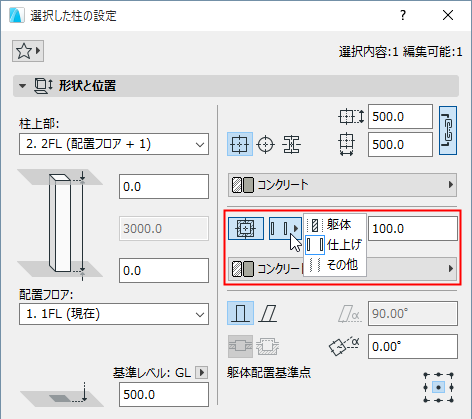
Task: Click the column rotation angle icon
Action: 344,346
